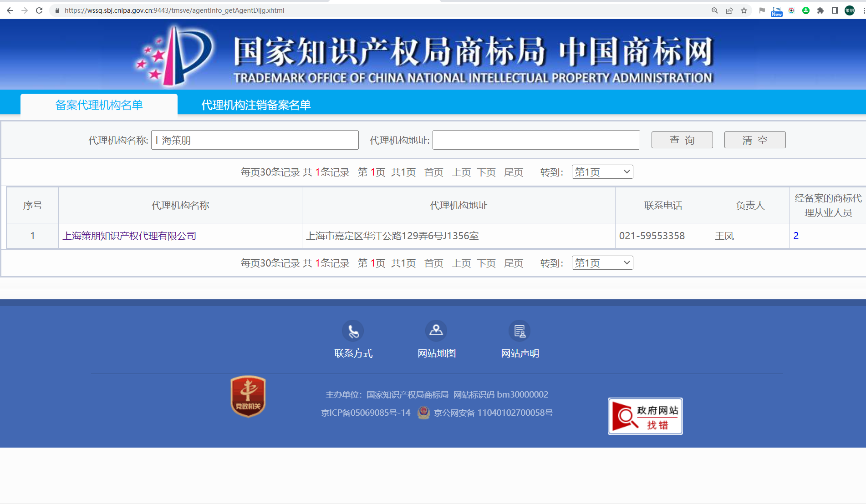Click the flag icon near extensions
The width and height of the screenshot is (866, 504).
tap(762, 10)
